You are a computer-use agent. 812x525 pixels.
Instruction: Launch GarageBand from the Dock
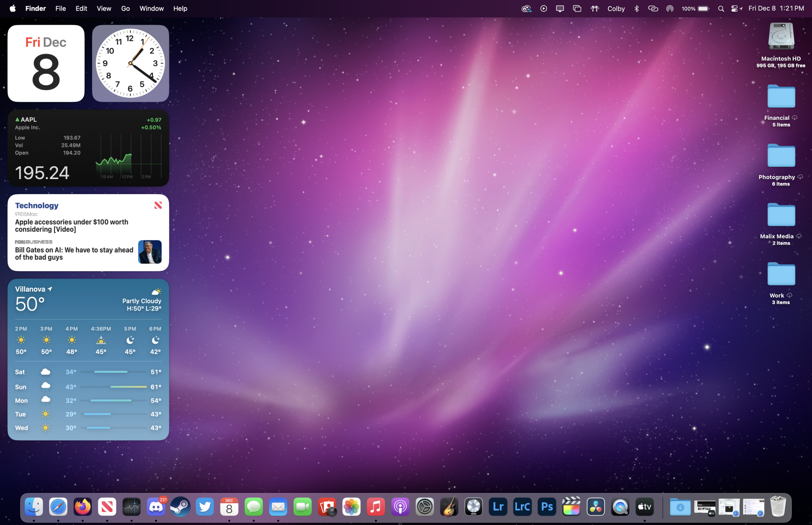click(449, 507)
